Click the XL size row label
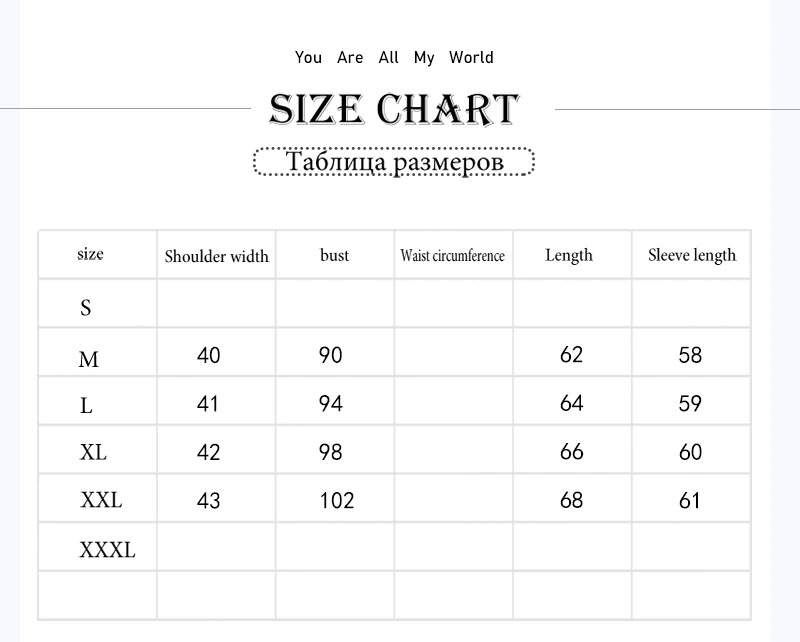This screenshot has height=642, width=800. pyautogui.click(x=93, y=452)
